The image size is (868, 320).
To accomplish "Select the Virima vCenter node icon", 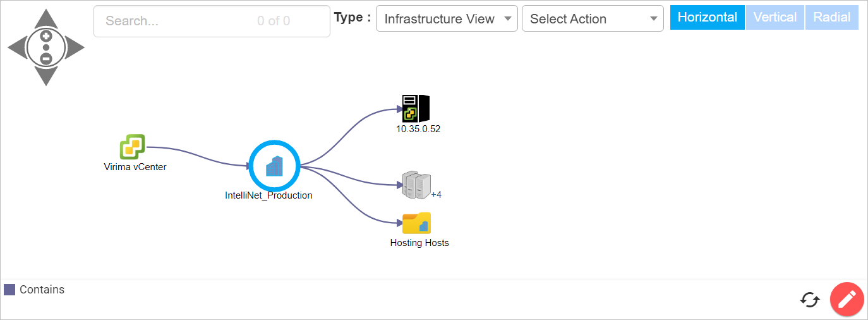I will pos(133,147).
